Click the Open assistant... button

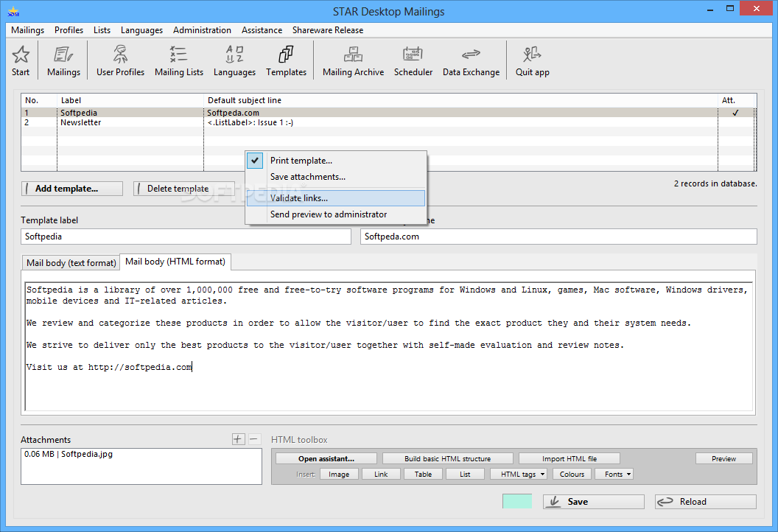(x=326, y=458)
